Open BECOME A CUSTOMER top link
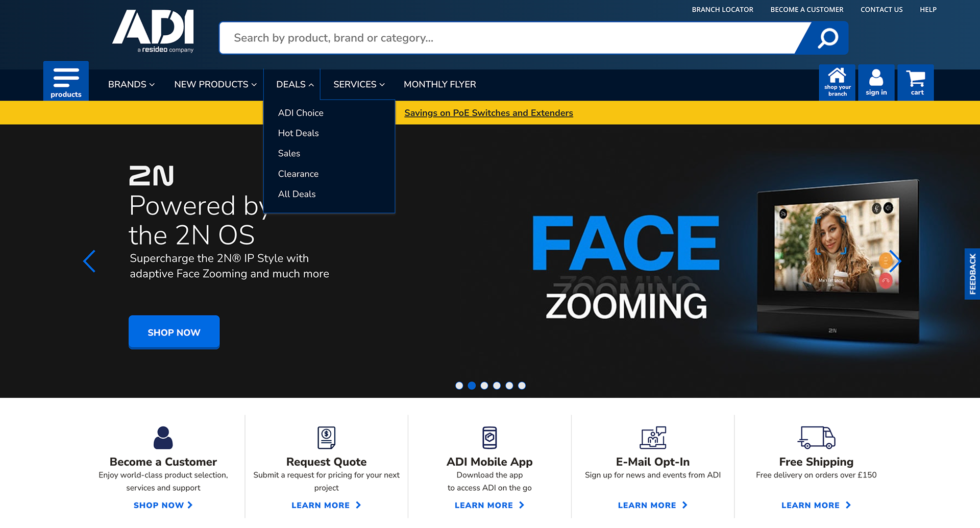 [806, 10]
